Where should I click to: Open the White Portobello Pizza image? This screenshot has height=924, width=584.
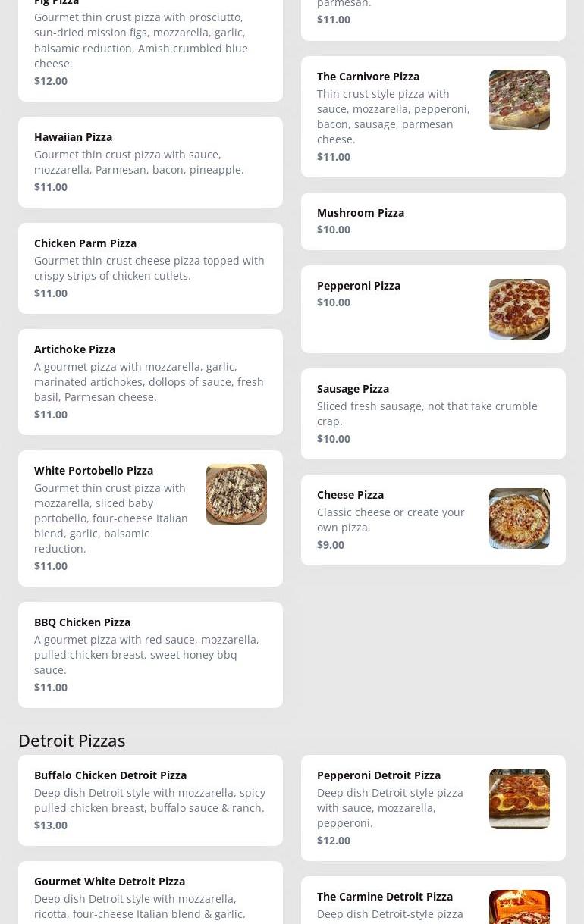[236, 494]
